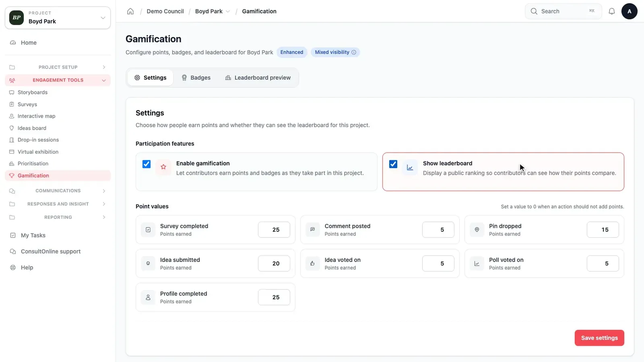Expand the Communications section

click(58, 191)
